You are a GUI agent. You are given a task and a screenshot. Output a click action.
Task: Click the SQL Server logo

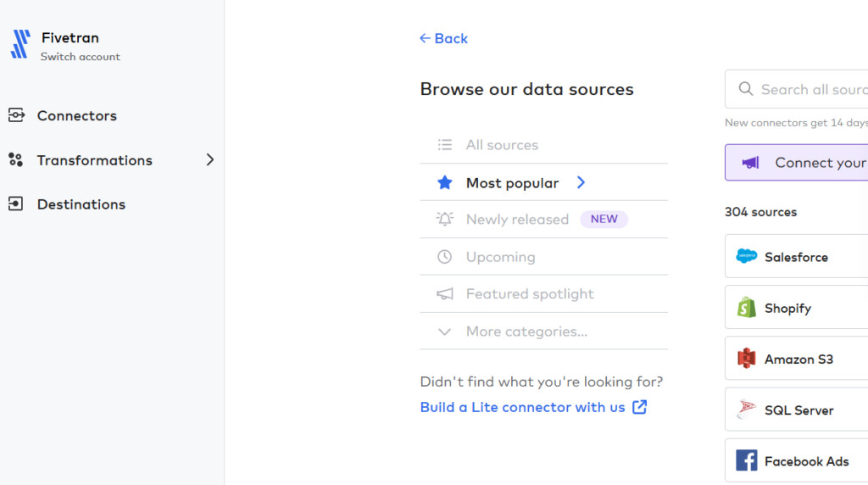coord(746,410)
